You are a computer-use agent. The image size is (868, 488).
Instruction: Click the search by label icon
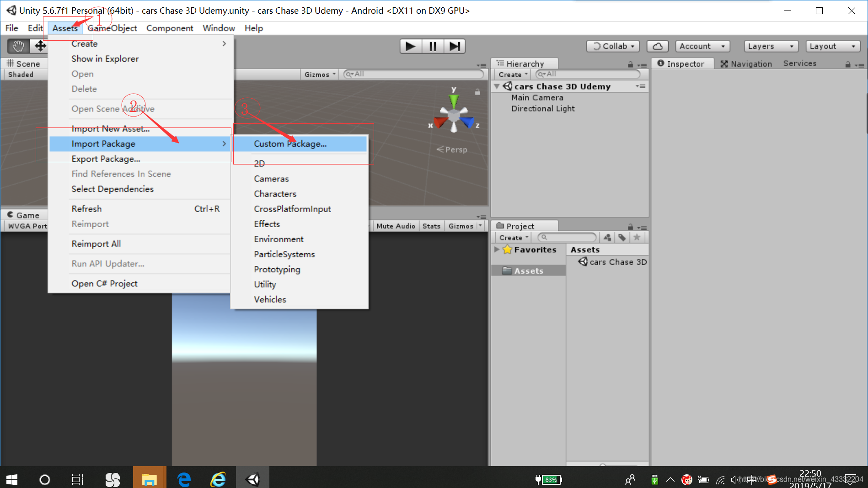point(622,238)
